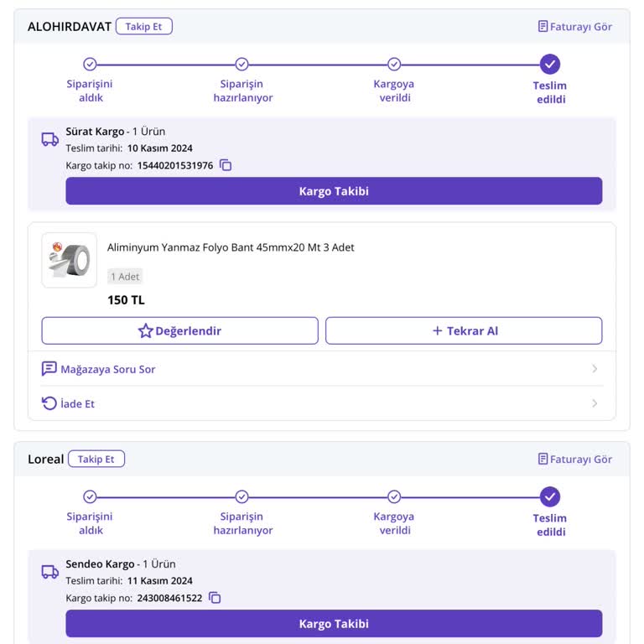
Task: Expand the Mağazaya Soru Sor chevron
Action: click(x=595, y=368)
